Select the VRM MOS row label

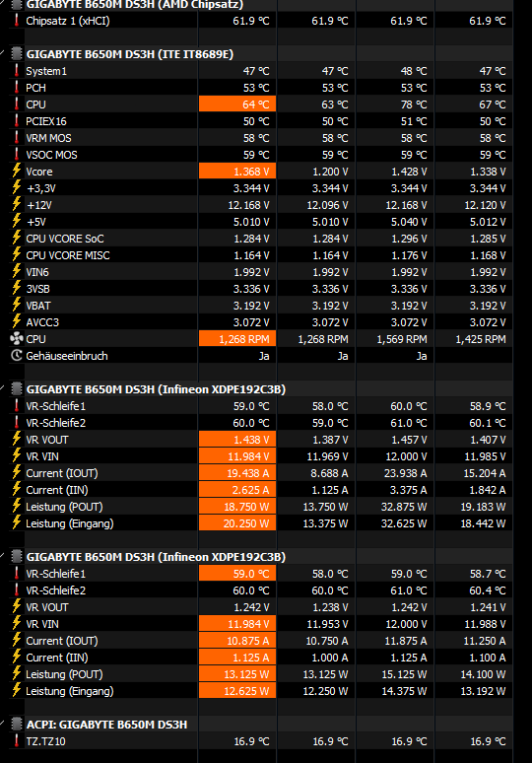[x=48, y=138]
